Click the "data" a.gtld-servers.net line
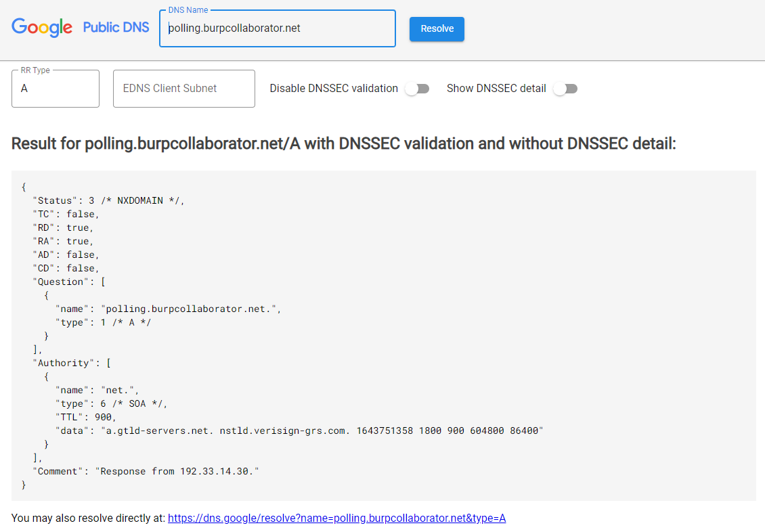Image resolution: width=765 pixels, height=532 pixels. point(299,430)
